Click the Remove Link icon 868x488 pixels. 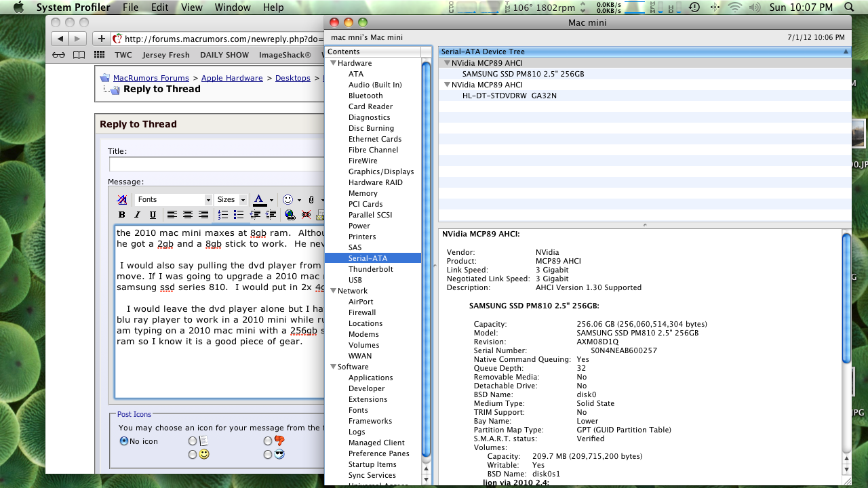306,215
